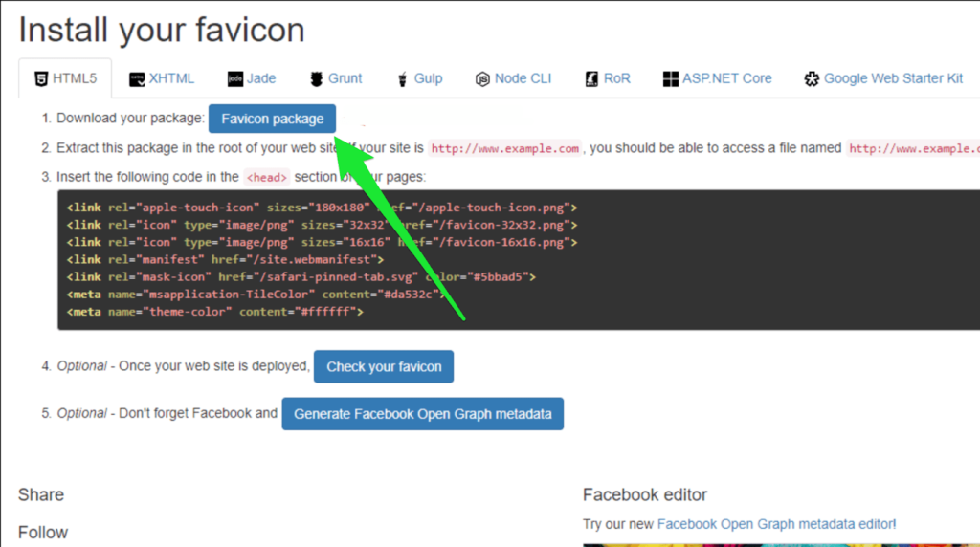Click the RoR tab icon
The width and height of the screenshot is (980, 547).
click(x=591, y=78)
